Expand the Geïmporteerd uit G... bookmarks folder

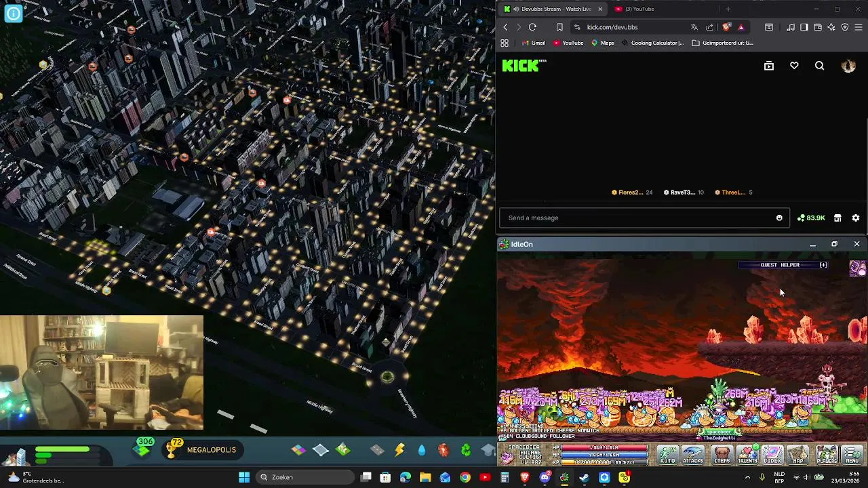coord(723,43)
